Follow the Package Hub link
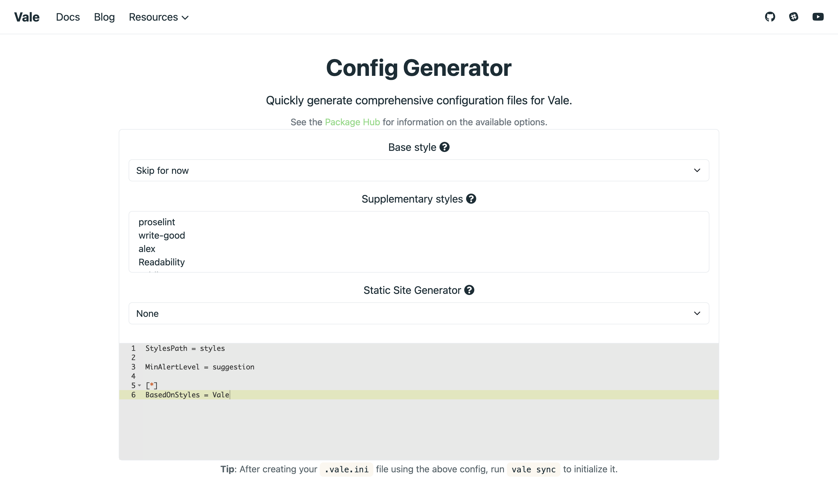Image resolution: width=838 pixels, height=504 pixels. [x=352, y=122]
